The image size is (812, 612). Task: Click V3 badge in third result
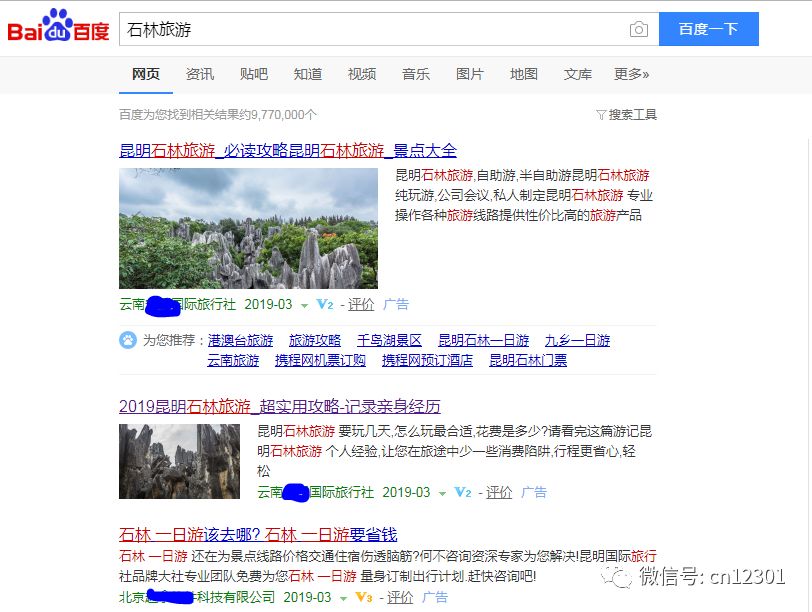pos(364,598)
